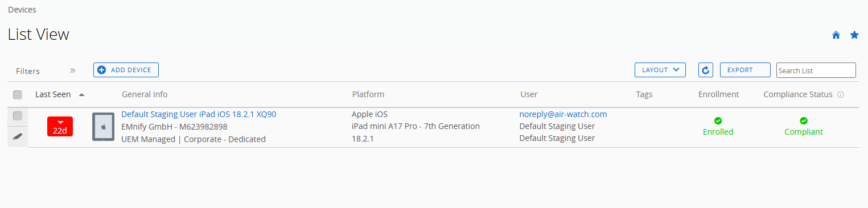Screen dimensions: 868x208
Task: Click the Devices breadcrumb
Action: (22, 10)
